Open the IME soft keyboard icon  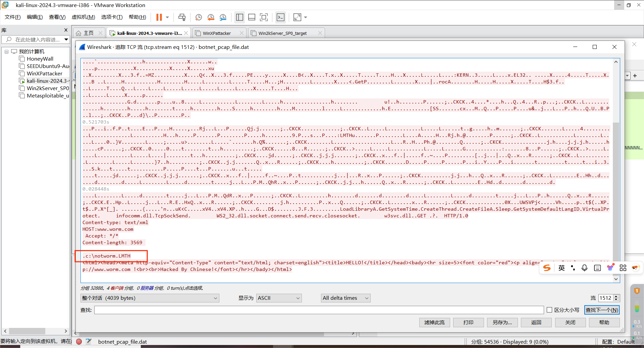coord(597,268)
